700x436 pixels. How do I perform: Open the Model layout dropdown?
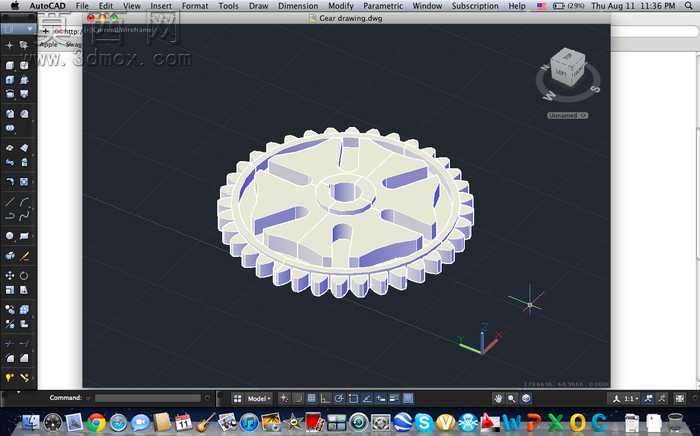coord(259,399)
